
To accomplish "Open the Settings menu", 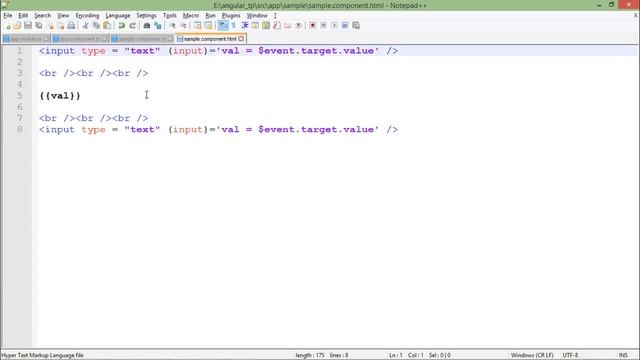I will (x=146, y=16).
